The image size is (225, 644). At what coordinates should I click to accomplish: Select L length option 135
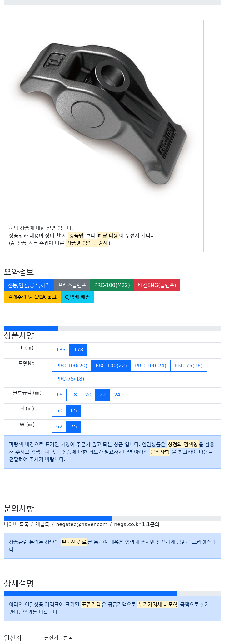61,350
